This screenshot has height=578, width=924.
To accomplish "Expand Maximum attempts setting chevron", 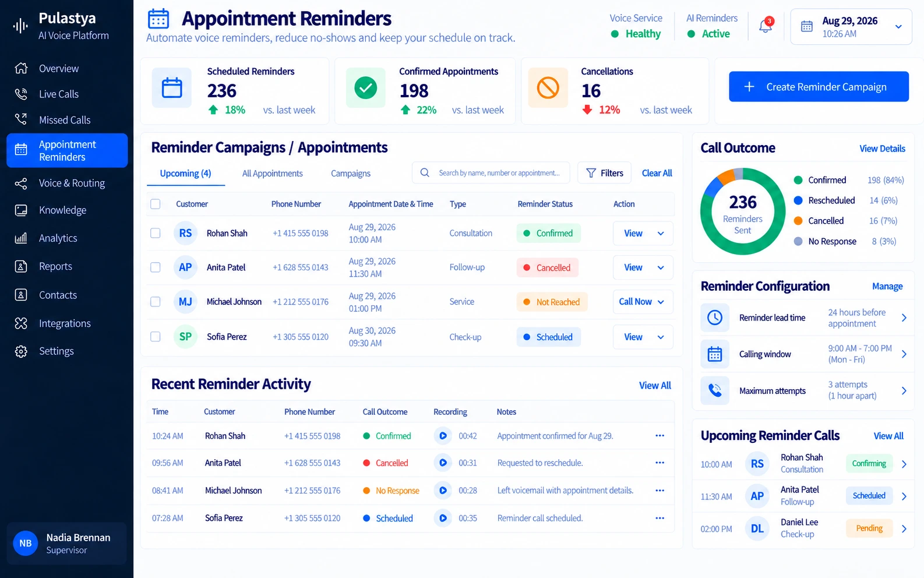I will tap(904, 390).
